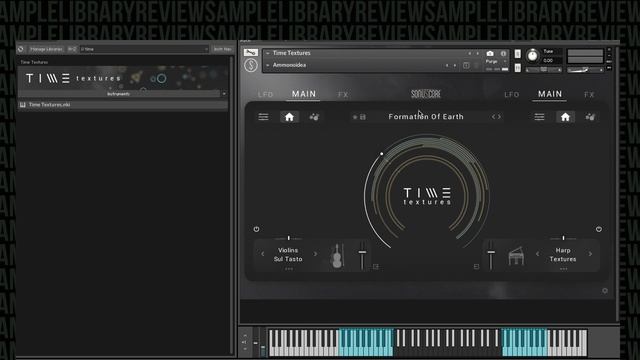Click the right blue key range on keyboard
Screen dimensions: 640x360
pos(524,342)
